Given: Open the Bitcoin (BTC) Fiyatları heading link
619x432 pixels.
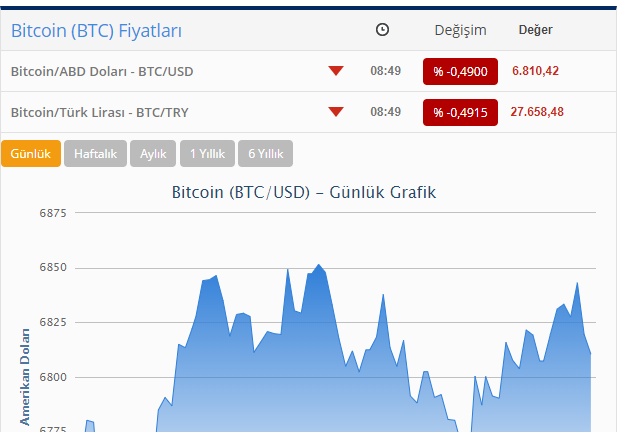Looking at the screenshot, I should click(x=96, y=31).
